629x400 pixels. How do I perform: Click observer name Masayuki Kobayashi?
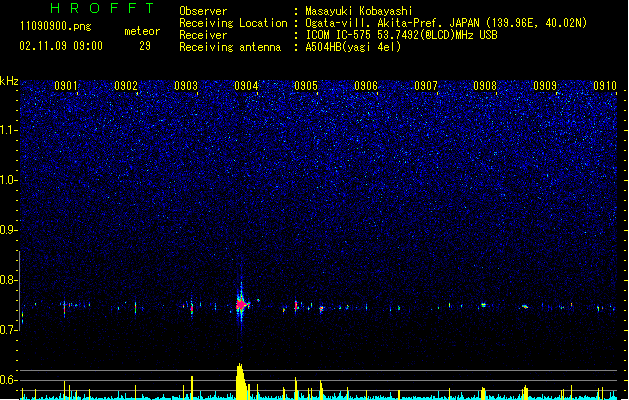tap(359, 11)
